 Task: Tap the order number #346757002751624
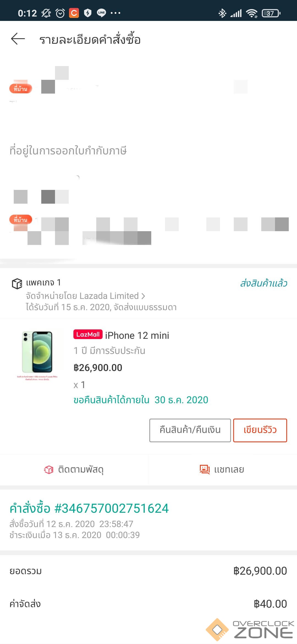(89, 508)
